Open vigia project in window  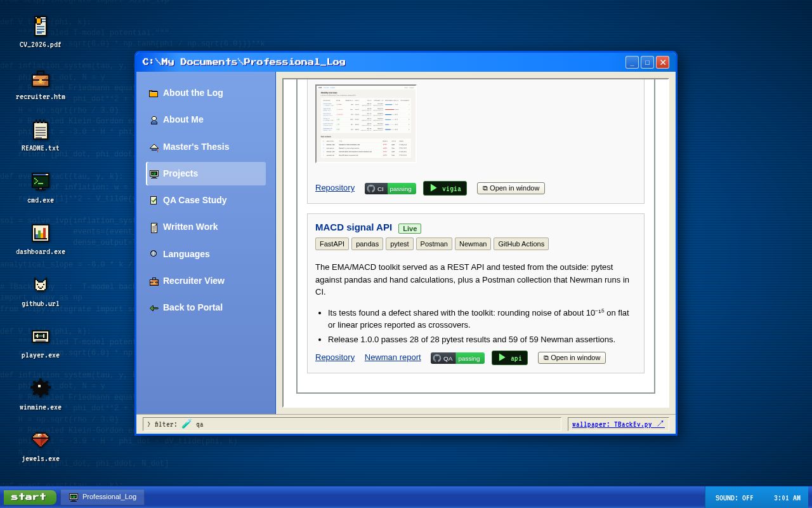point(511,188)
